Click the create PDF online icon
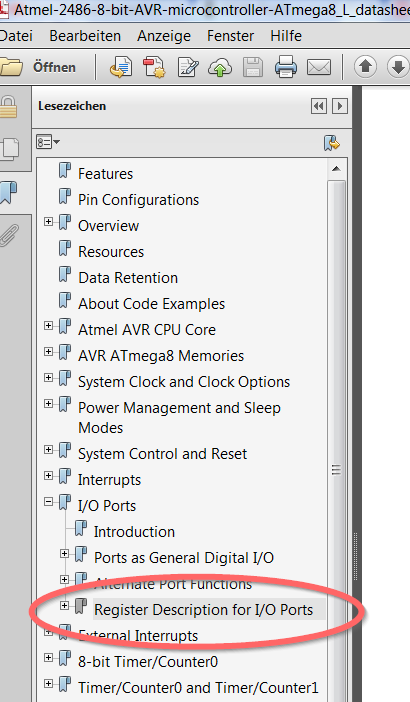 point(121,67)
